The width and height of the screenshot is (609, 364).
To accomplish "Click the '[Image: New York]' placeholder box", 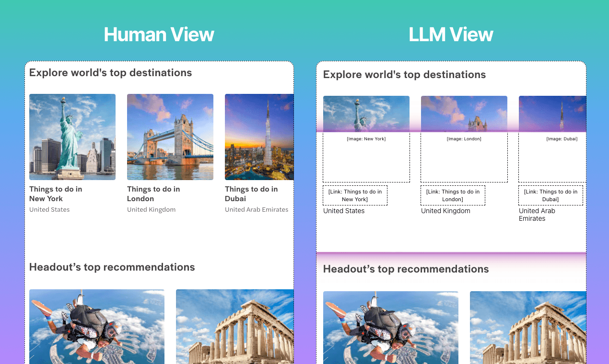I will (366, 157).
